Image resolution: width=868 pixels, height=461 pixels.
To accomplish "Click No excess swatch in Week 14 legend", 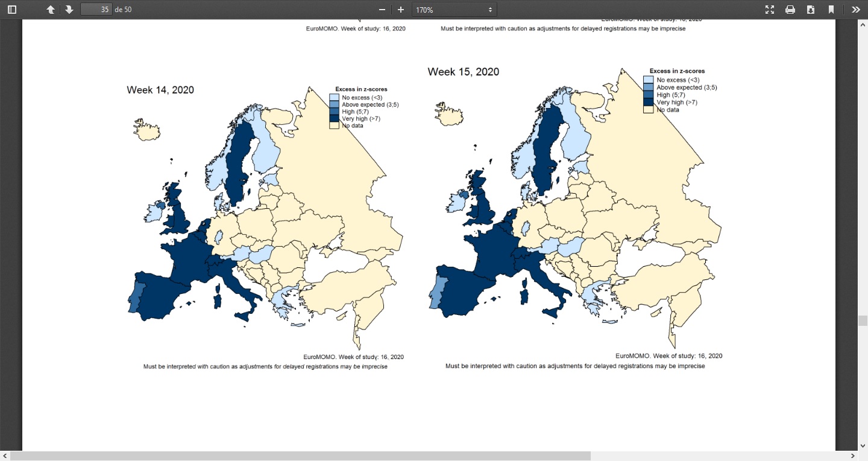I will click(334, 97).
